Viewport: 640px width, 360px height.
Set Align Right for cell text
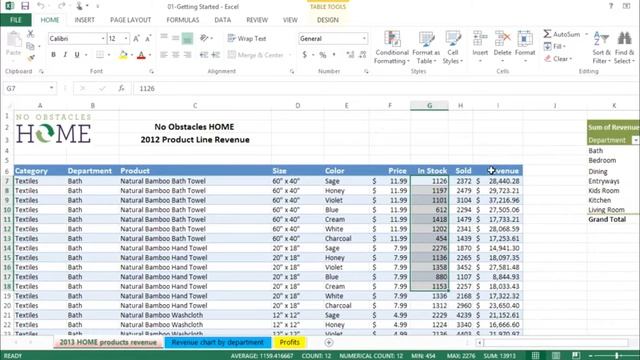(x=187, y=55)
